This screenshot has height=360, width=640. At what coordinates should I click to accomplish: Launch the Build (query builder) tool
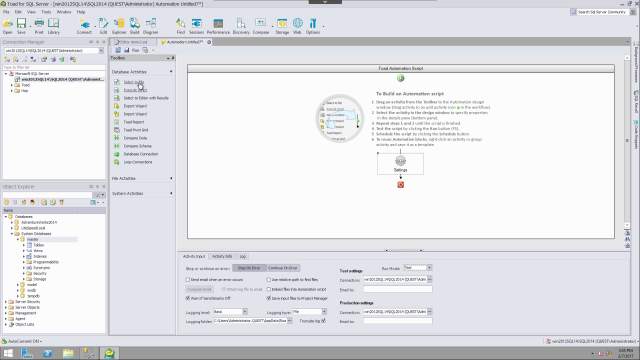coord(134,26)
